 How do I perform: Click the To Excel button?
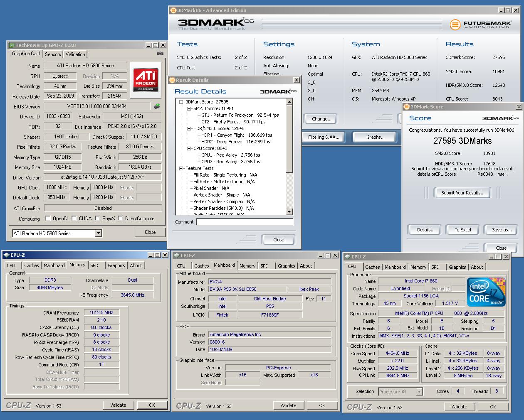462,230
